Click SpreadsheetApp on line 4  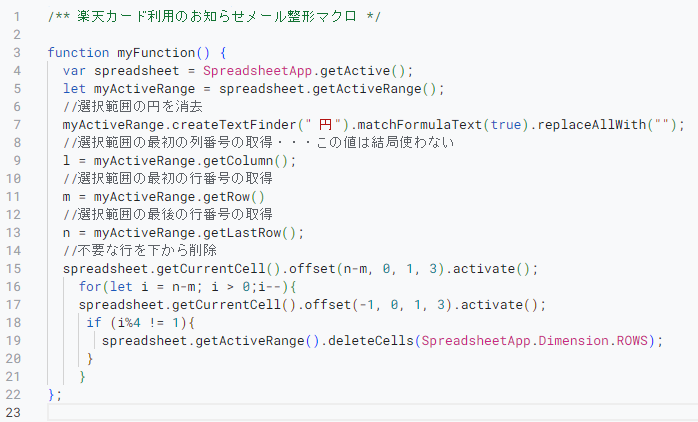[x=258, y=71]
